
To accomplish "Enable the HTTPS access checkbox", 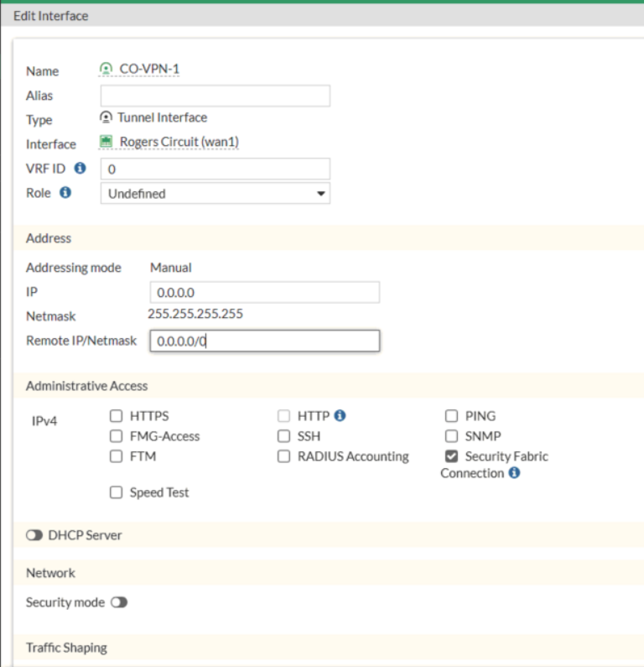I will click(117, 415).
